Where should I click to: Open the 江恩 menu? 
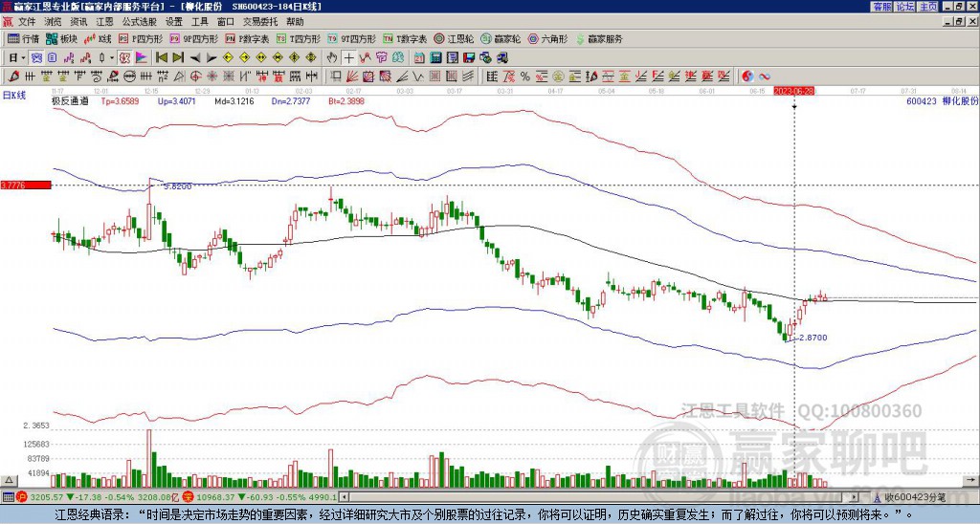click(105, 22)
